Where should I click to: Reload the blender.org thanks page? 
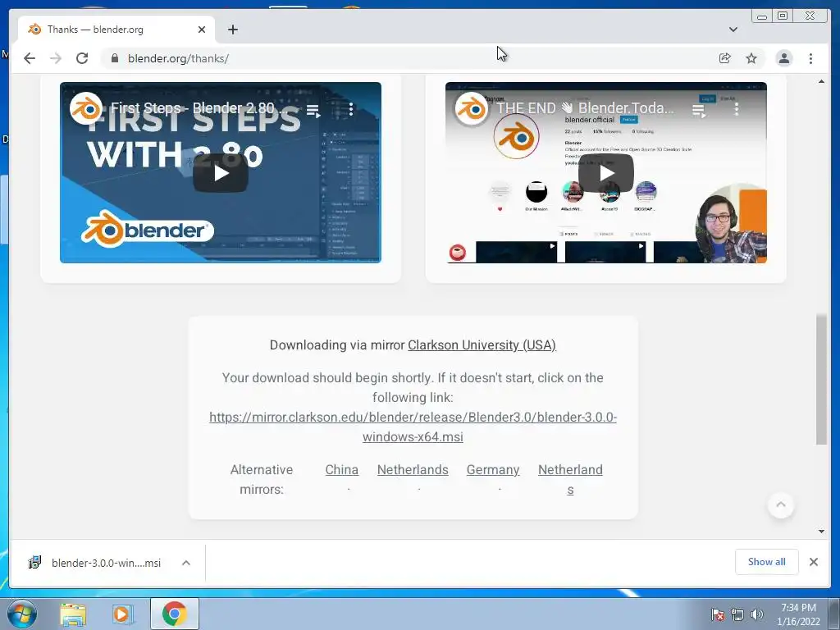[82, 58]
